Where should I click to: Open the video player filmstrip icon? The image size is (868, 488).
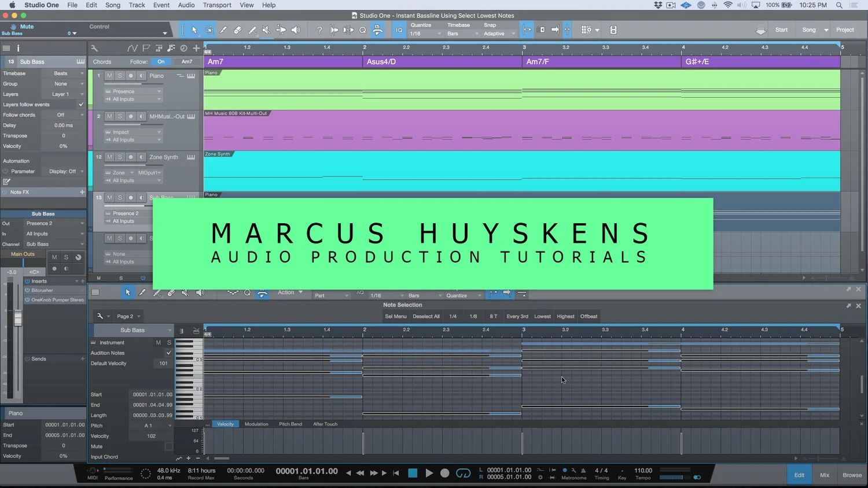(x=613, y=30)
